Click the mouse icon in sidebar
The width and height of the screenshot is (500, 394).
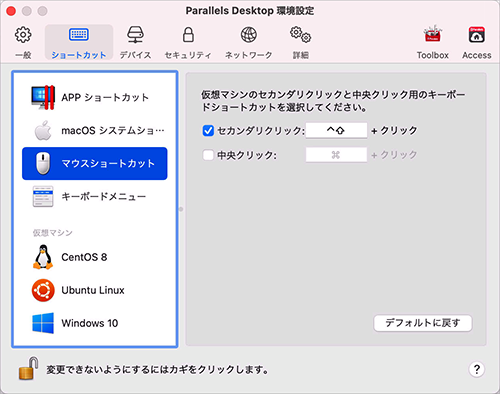43,163
